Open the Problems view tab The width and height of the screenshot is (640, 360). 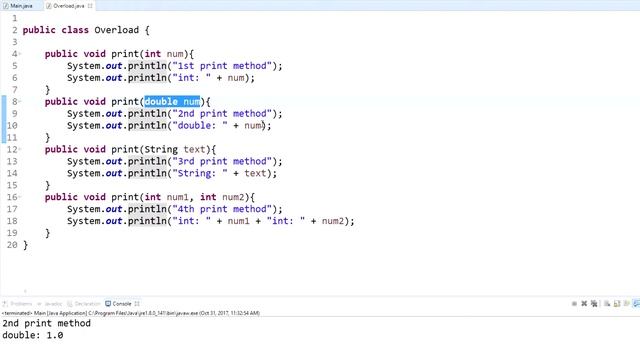click(x=17, y=304)
